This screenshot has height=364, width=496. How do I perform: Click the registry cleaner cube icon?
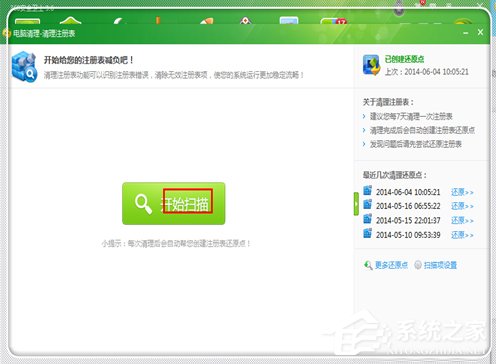tap(24, 67)
